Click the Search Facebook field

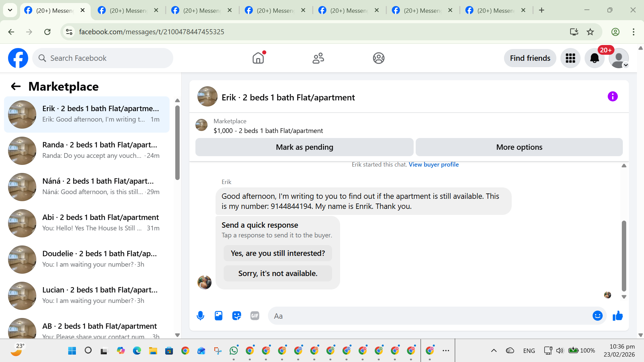pyautogui.click(x=103, y=58)
